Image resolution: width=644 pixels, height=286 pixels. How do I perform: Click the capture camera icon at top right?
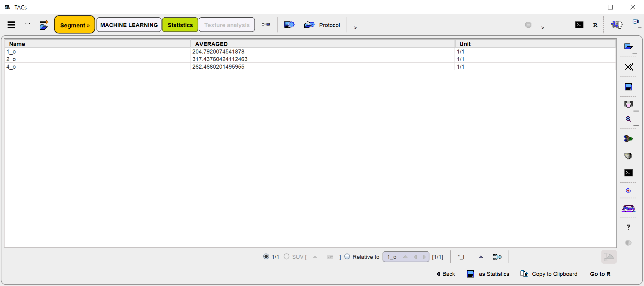coord(635,21)
